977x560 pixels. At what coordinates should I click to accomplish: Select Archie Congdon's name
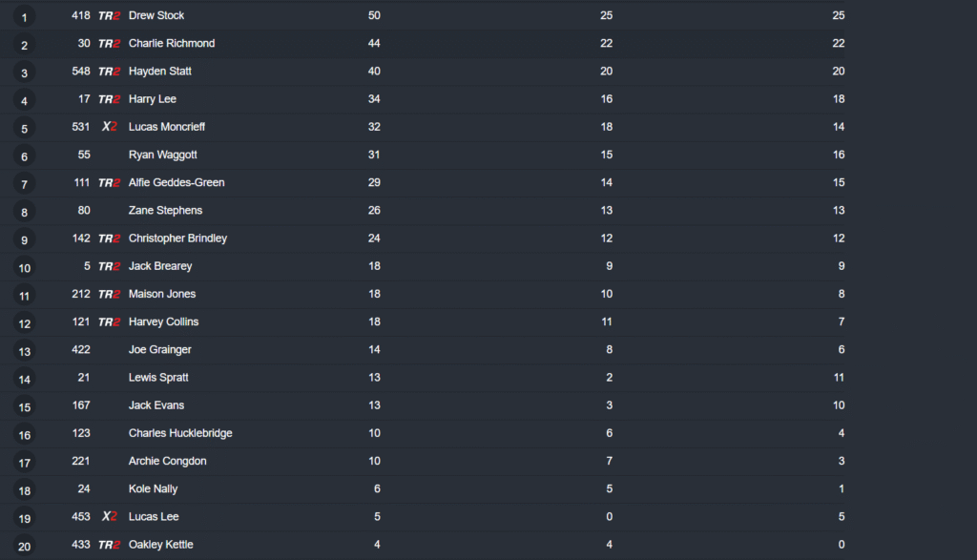[x=167, y=462]
